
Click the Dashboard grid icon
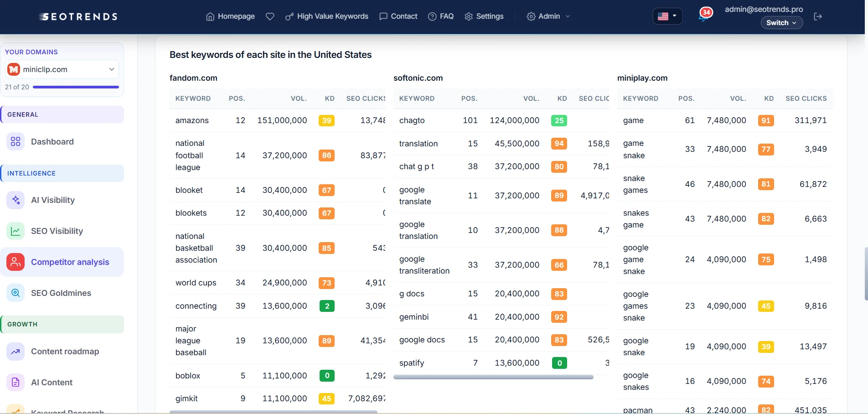tap(15, 142)
